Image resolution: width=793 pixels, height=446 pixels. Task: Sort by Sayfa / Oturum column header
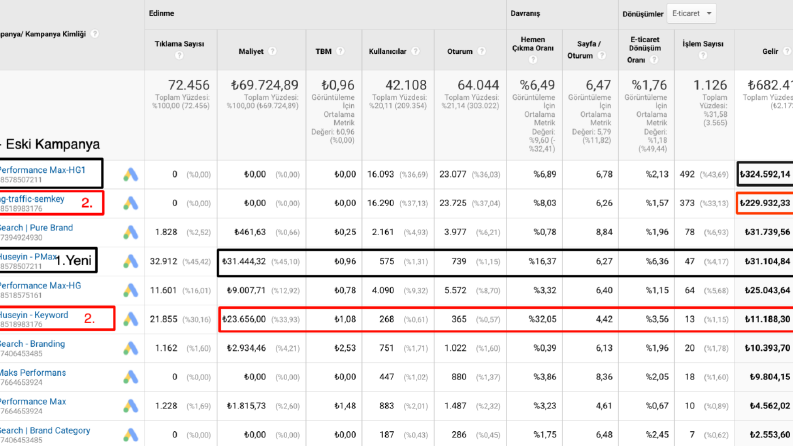[586, 50]
